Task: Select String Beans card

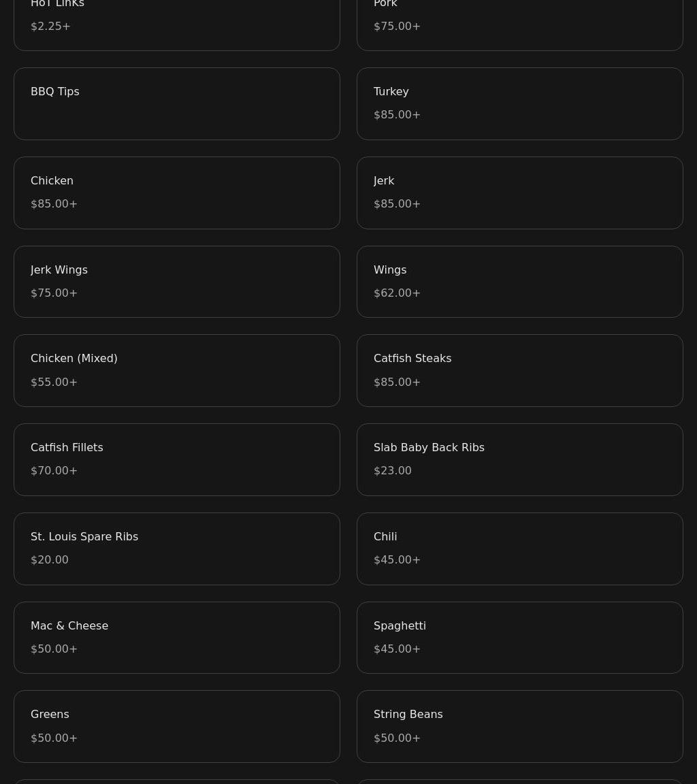Action: (x=519, y=727)
